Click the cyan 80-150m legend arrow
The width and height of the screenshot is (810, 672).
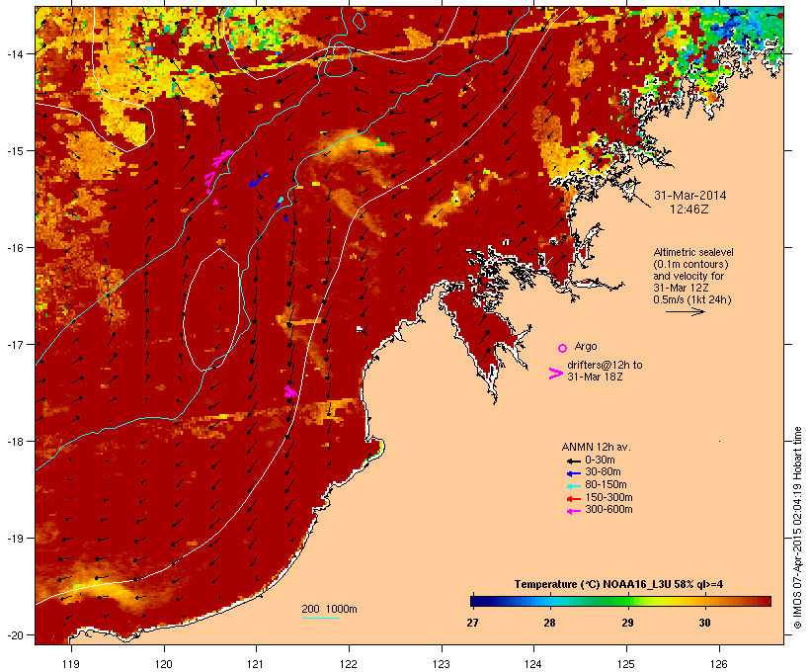573,486
